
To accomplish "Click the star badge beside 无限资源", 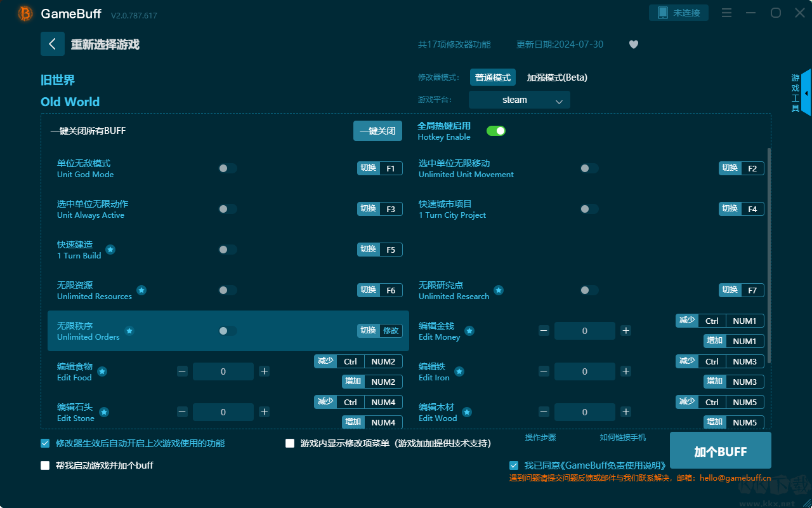I will pyautogui.click(x=141, y=290).
